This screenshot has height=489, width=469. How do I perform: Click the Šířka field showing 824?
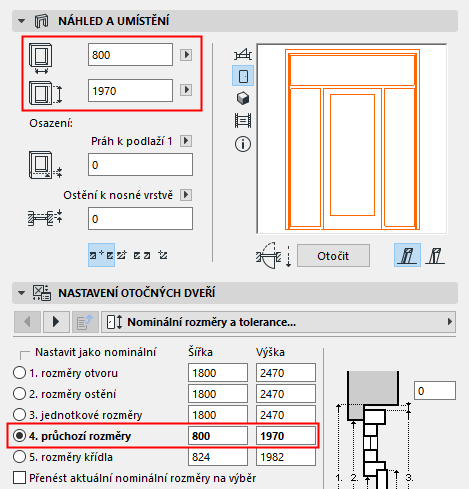(218, 457)
